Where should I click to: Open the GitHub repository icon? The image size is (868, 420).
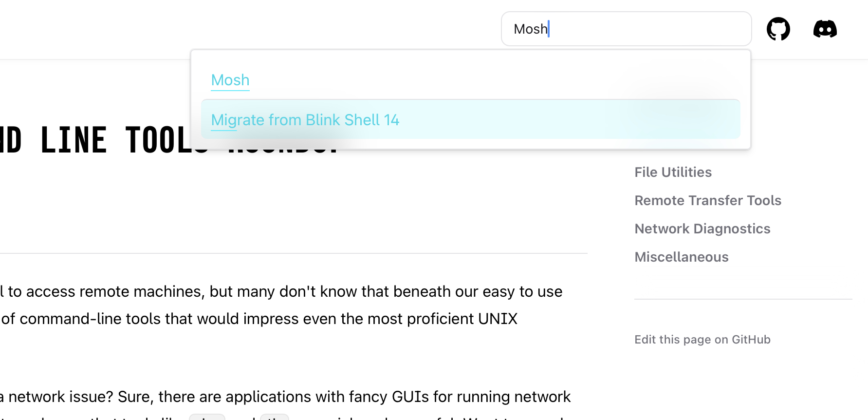tap(778, 29)
